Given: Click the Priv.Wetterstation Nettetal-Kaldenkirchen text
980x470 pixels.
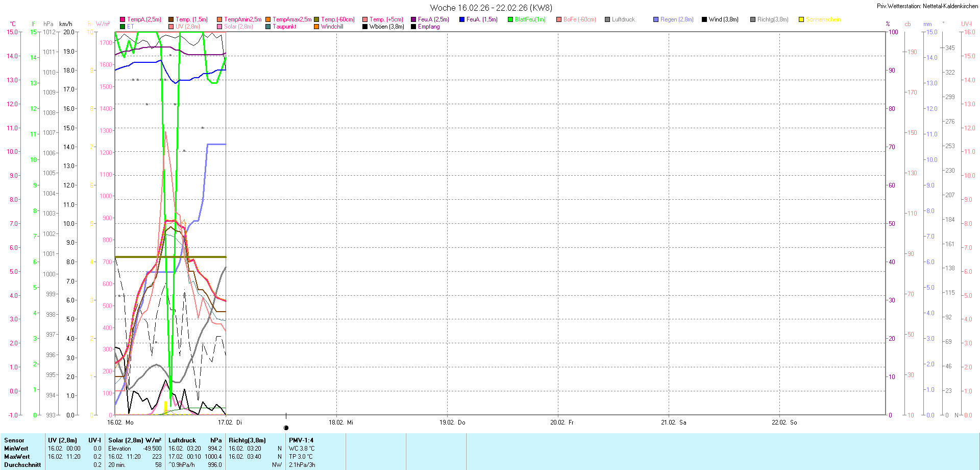Looking at the screenshot, I should point(927,6).
